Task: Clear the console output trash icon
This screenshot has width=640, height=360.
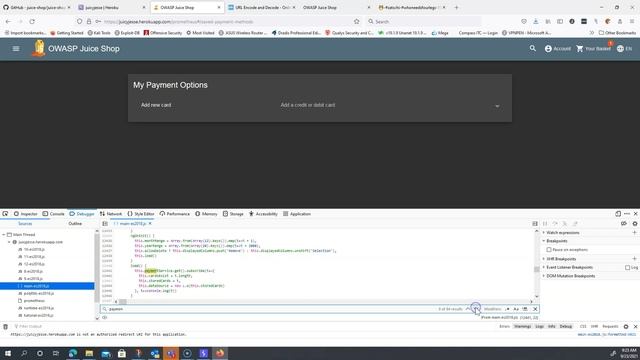Action: (5, 327)
